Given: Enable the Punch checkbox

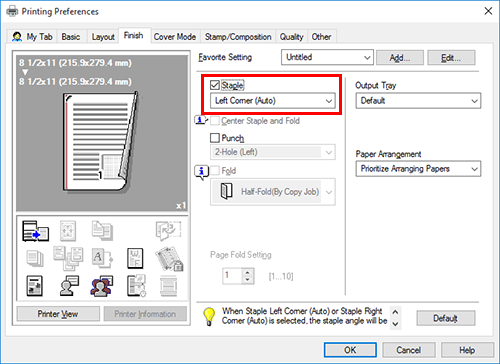Looking at the screenshot, I should [x=215, y=138].
